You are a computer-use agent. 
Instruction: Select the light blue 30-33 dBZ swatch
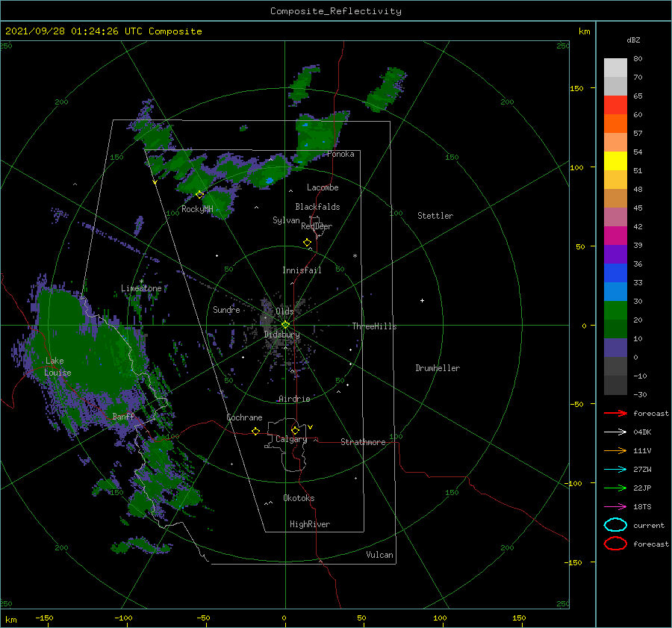[615, 291]
